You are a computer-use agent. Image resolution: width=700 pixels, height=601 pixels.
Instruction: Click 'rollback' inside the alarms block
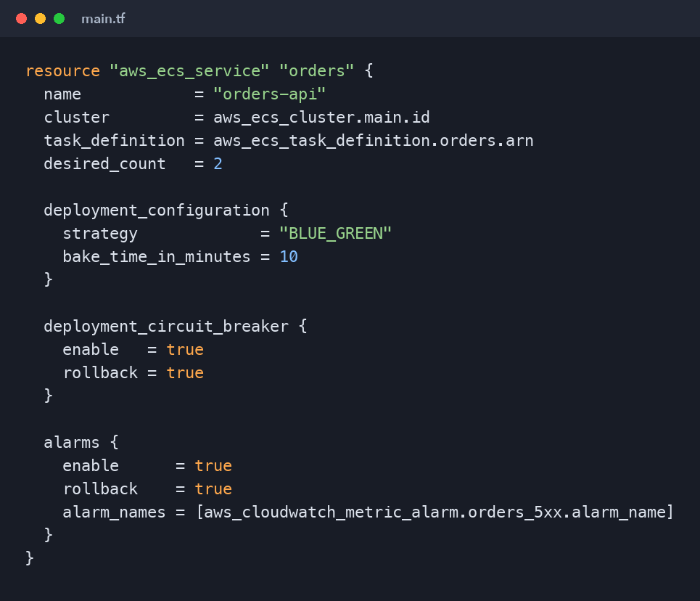pos(100,489)
